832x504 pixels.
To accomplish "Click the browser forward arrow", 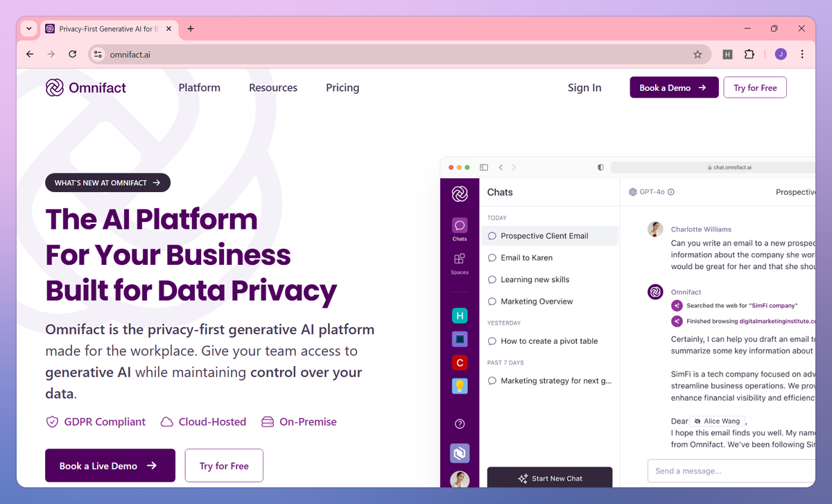I will pos(51,54).
